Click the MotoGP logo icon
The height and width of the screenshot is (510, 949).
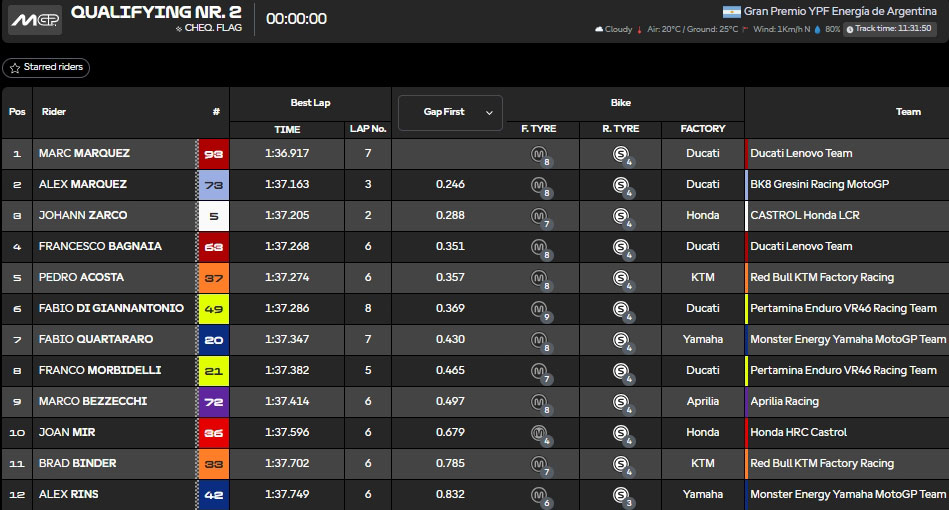[x=34, y=20]
